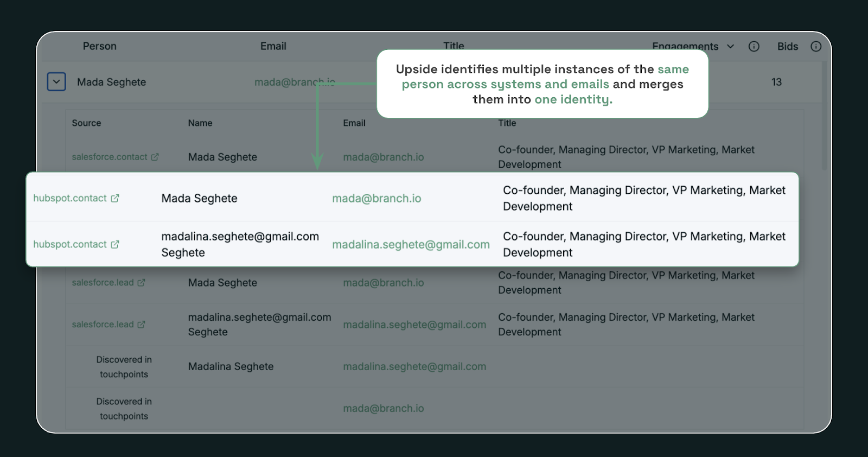
Task: Click the Name sub-table header
Action: (x=200, y=123)
